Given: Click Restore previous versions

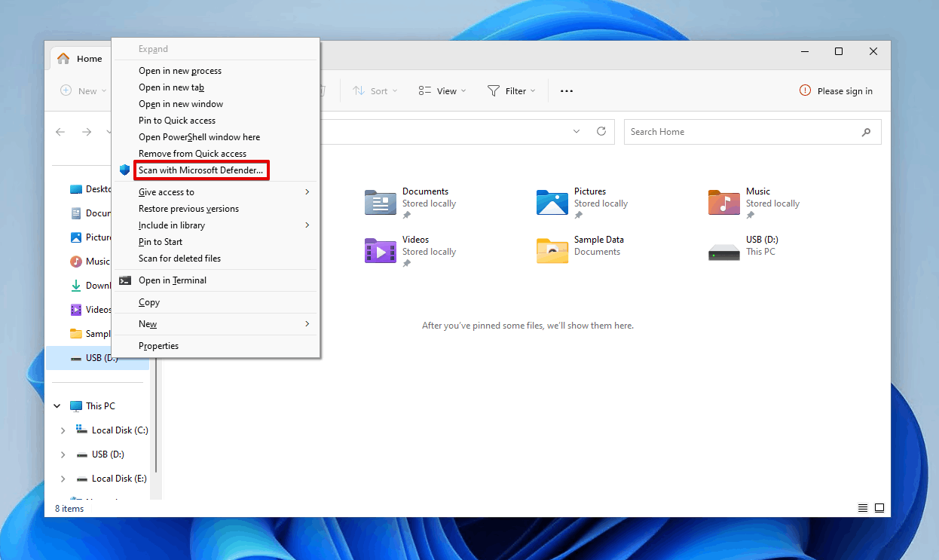Looking at the screenshot, I should pyautogui.click(x=216, y=209).
